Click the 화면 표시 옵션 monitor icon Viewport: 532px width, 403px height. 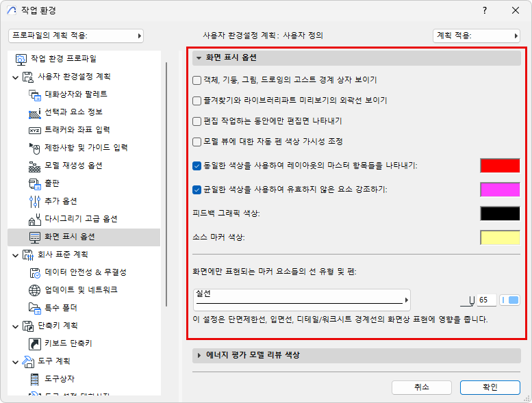[x=35, y=237]
